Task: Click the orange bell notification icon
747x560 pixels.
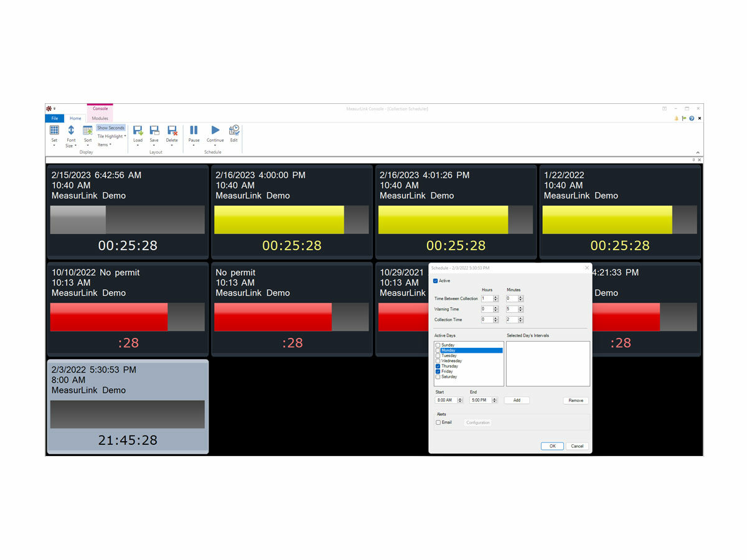Action: (x=676, y=118)
